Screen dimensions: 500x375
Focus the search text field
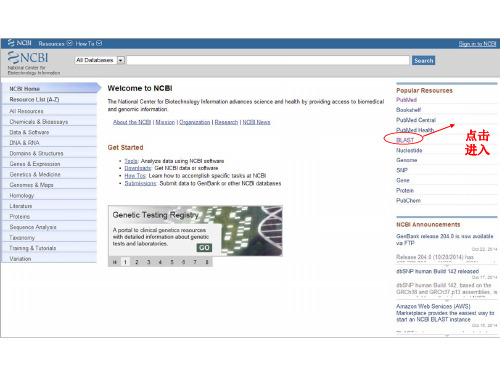(268, 60)
